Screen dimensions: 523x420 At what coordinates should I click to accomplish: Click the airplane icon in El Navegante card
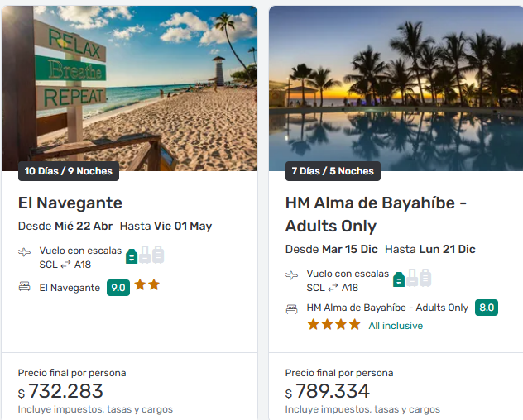[25, 252]
